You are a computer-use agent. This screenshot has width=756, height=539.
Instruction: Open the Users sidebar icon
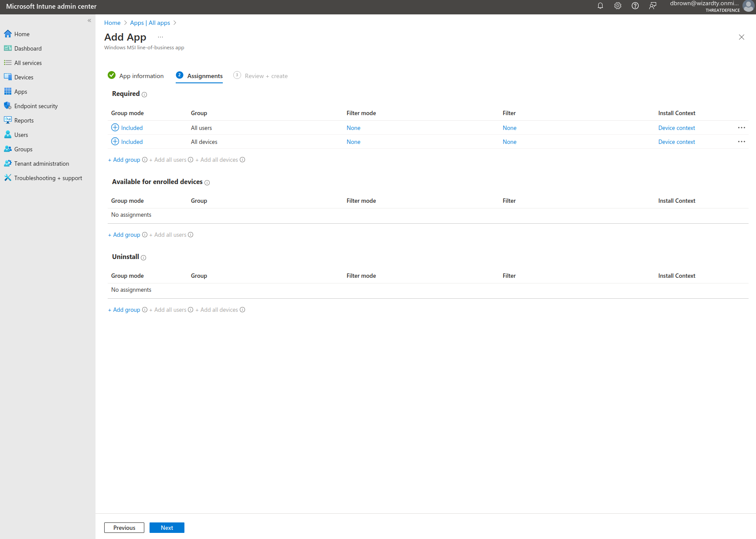8,135
